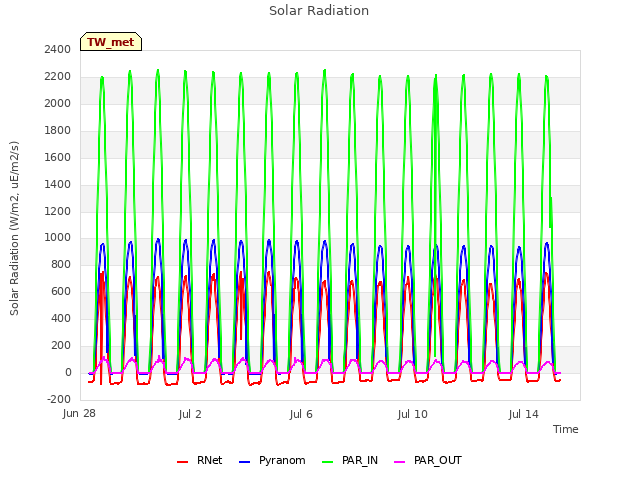Click the Jul 10 x-axis tick label
640x480 pixels.
(x=412, y=414)
